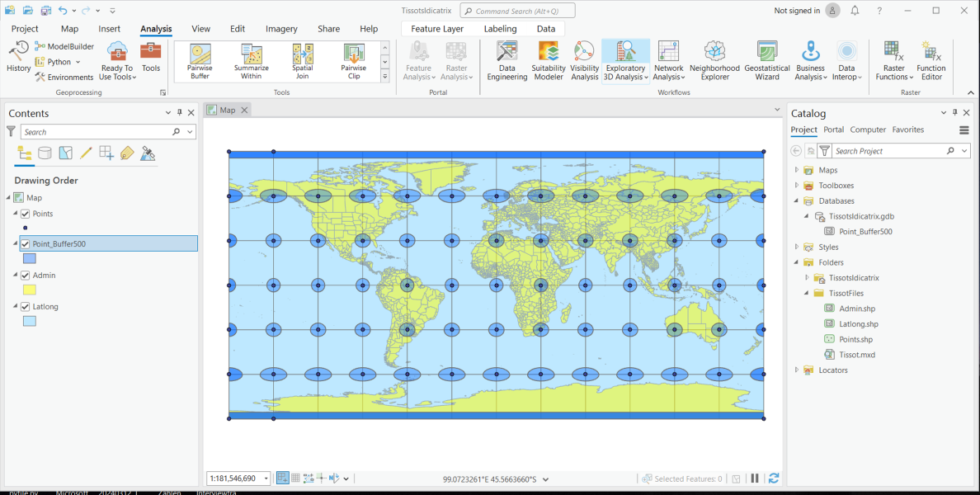Open the Raster Function Editor
Image resolution: width=980 pixels, height=495 pixels.
coord(931,60)
